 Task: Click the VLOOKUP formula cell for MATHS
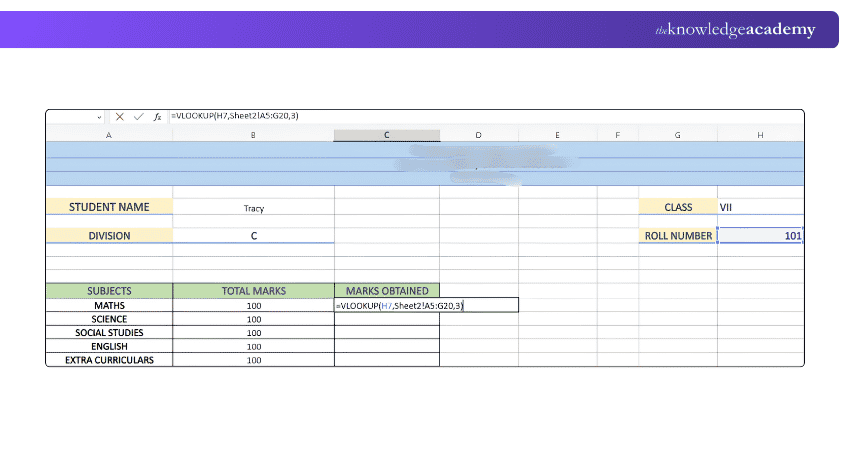pos(426,305)
